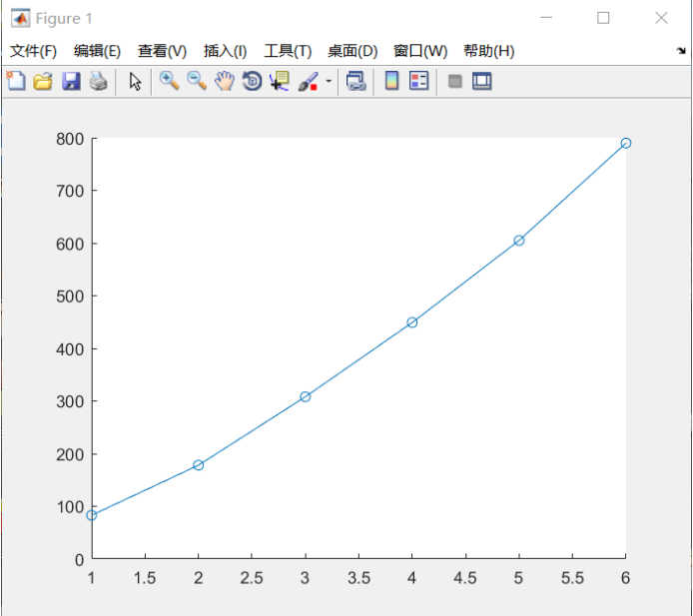Minimize the Figure 1 window

[x=546, y=18]
